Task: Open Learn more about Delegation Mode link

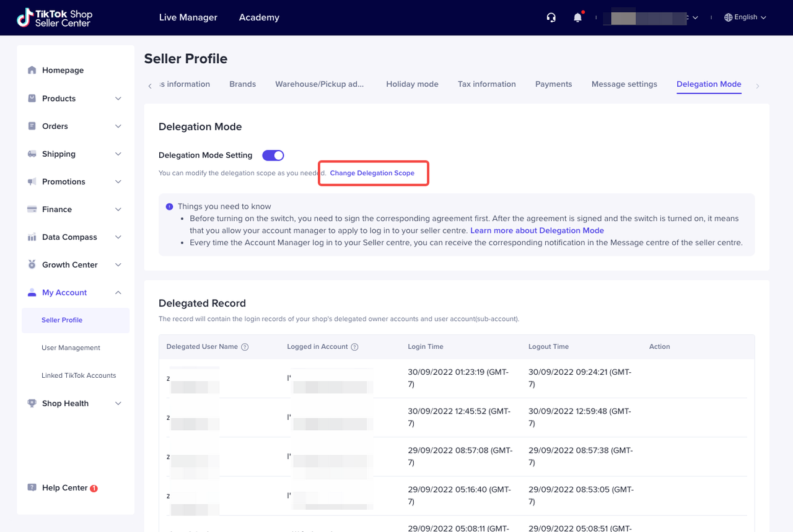Action: click(537, 230)
